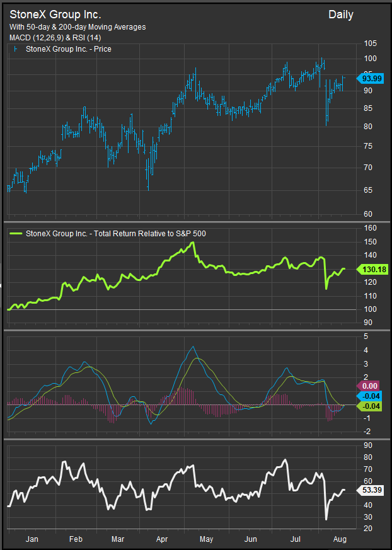Click the Apr label on the time axis

coord(163,539)
